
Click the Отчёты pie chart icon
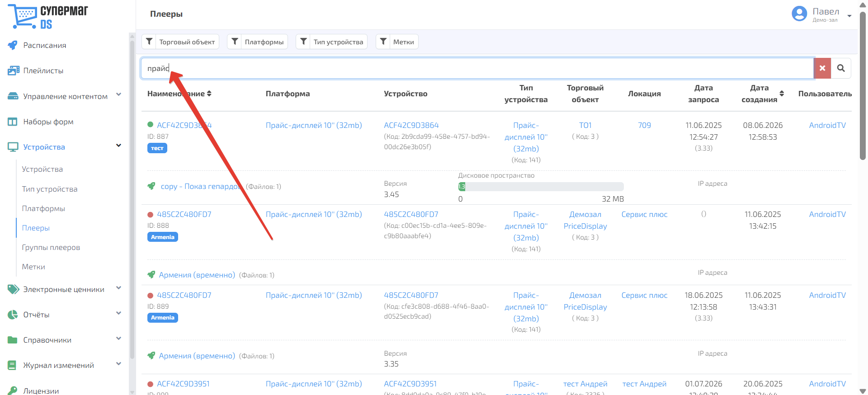click(x=13, y=315)
